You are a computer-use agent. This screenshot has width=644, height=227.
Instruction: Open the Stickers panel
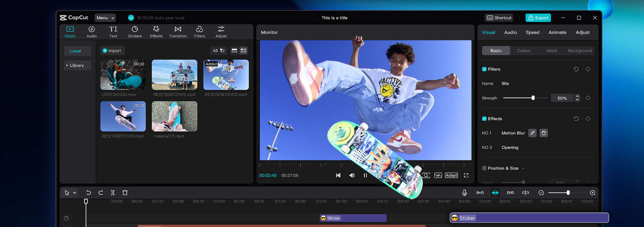click(134, 32)
